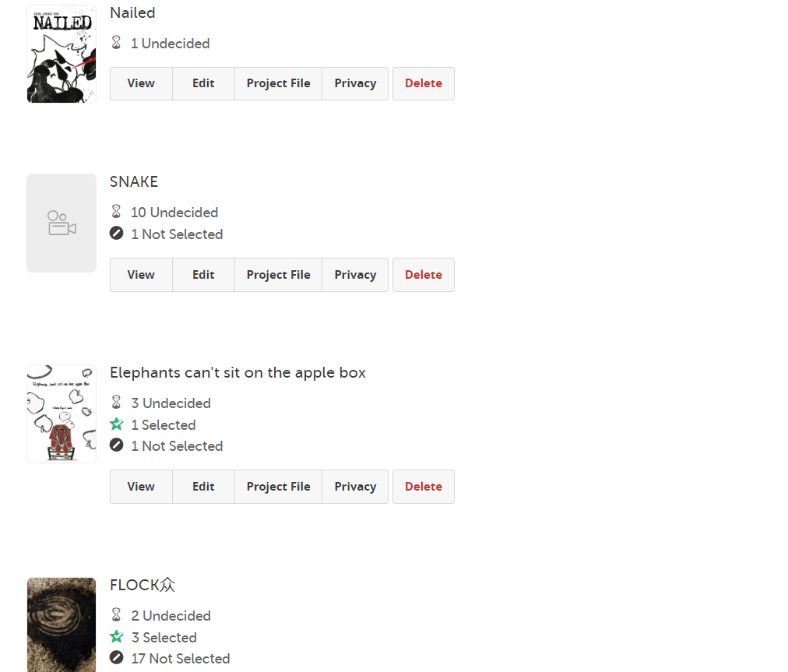Image resolution: width=788 pixels, height=672 pixels.
Task: View the Nailed project
Action: (x=141, y=83)
